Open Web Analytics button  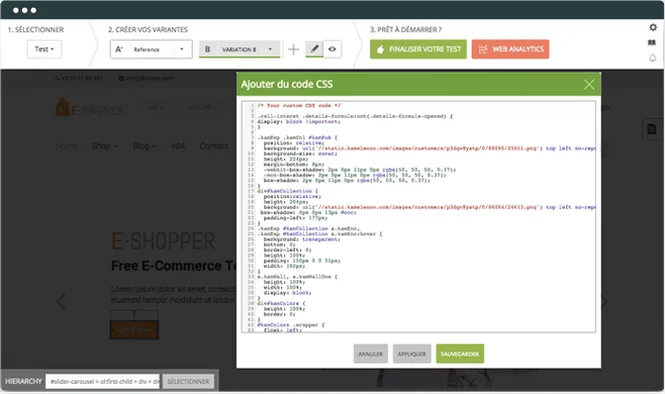(510, 49)
